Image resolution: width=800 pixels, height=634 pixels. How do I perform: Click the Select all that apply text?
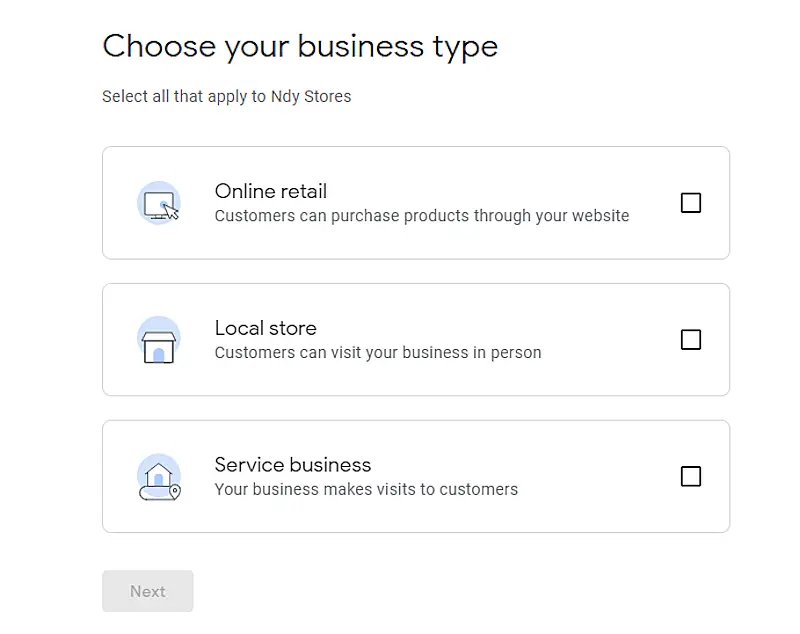tap(184, 96)
